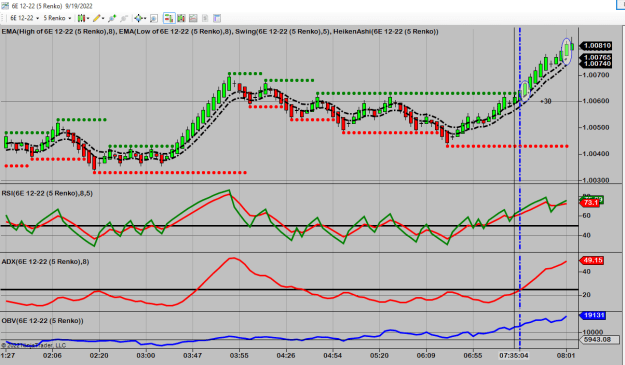Click the 1.00300 price axis label
This screenshot has height=365, width=625.
(x=596, y=180)
